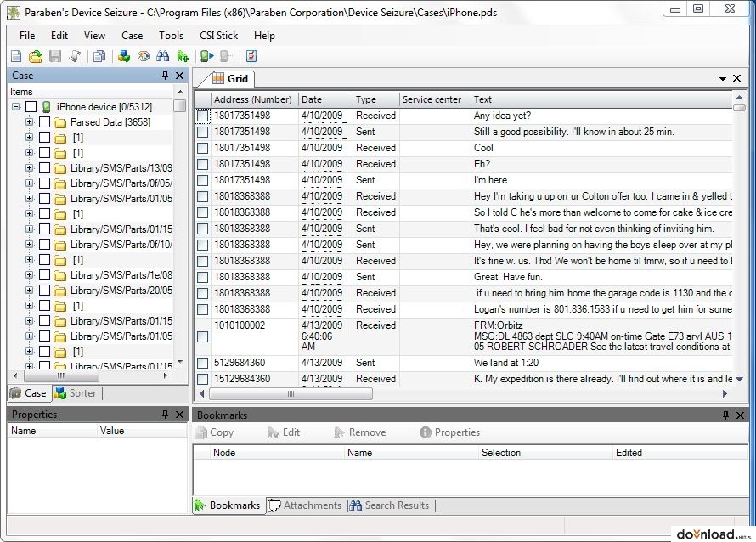Pin the Bookmarks panel
The image size is (756, 542).
(725, 415)
